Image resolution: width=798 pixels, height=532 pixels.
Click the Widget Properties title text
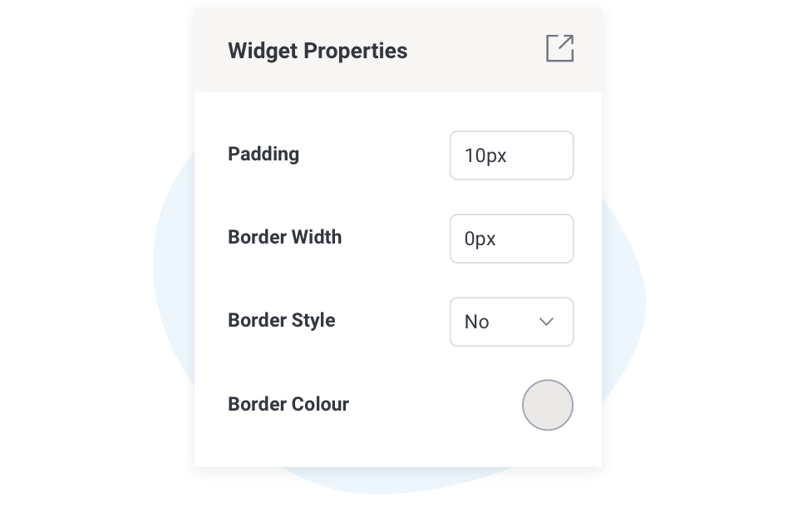318,51
